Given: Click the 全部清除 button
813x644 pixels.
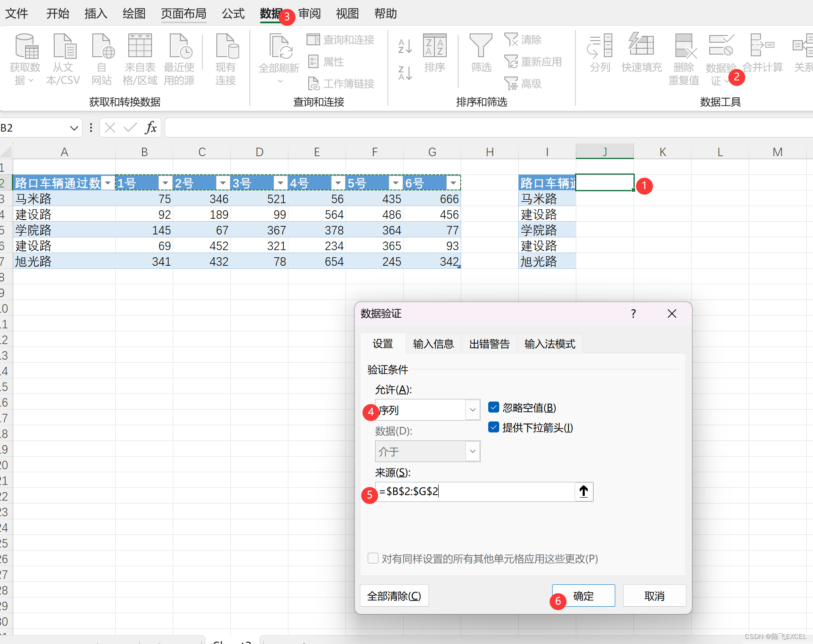Looking at the screenshot, I should pyautogui.click(x=394, y=596).
